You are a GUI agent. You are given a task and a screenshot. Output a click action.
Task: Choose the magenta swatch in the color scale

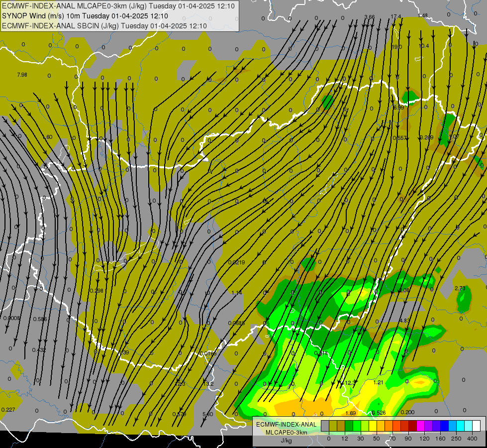(421, 426)
